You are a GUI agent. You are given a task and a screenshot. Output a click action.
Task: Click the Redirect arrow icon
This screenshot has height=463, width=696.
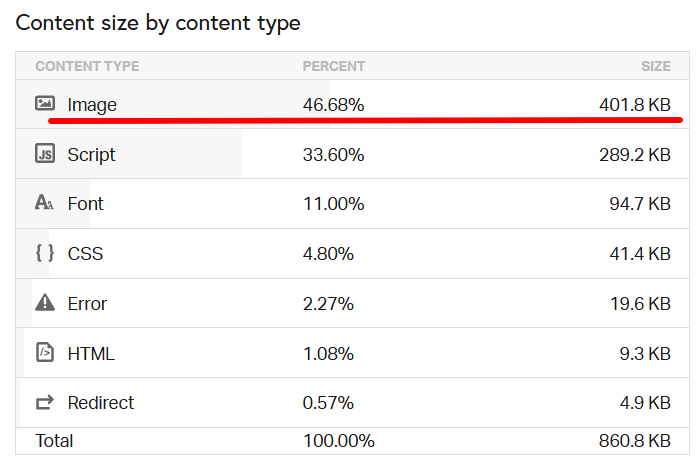45,402
